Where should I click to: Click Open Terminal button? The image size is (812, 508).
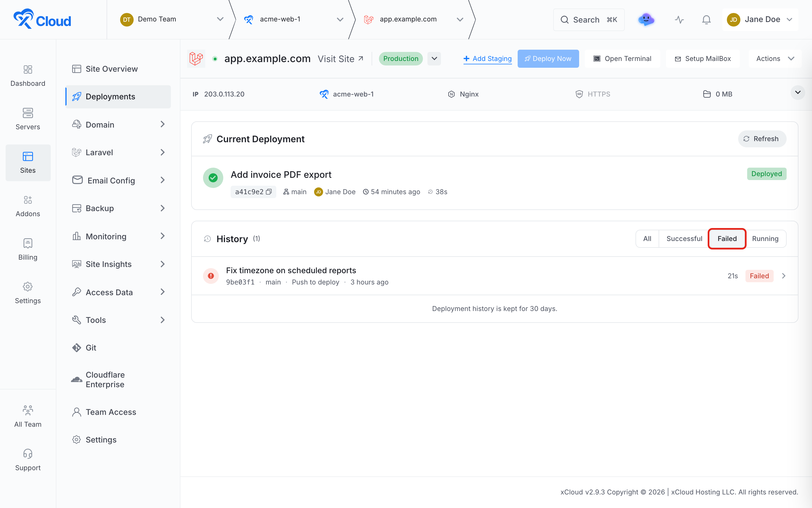623,58
